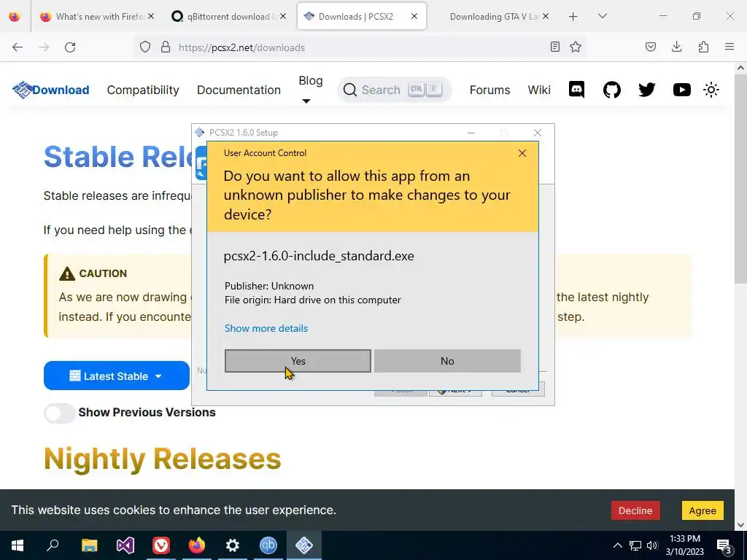
Task: Open Forums link in navigation
Action: point(489,90)
